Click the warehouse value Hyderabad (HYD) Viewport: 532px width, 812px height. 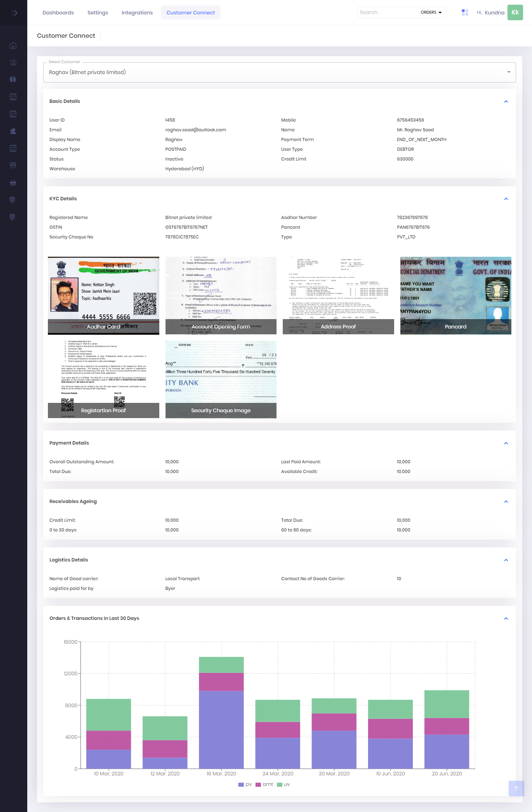point(185,169)
